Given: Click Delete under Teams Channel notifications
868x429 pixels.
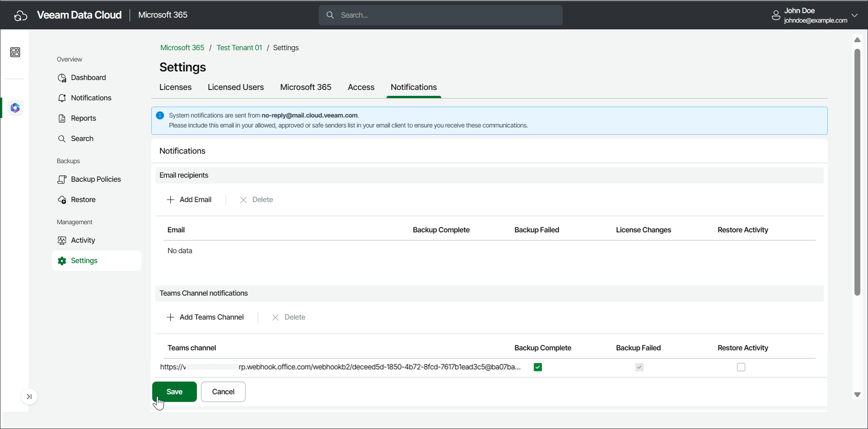Looking at the screenshot, I should [289, 317].
